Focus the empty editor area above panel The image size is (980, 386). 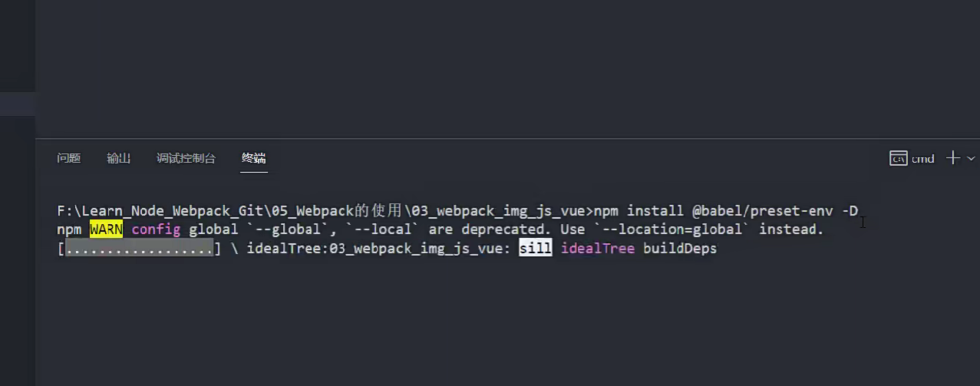tap(507, 69)
